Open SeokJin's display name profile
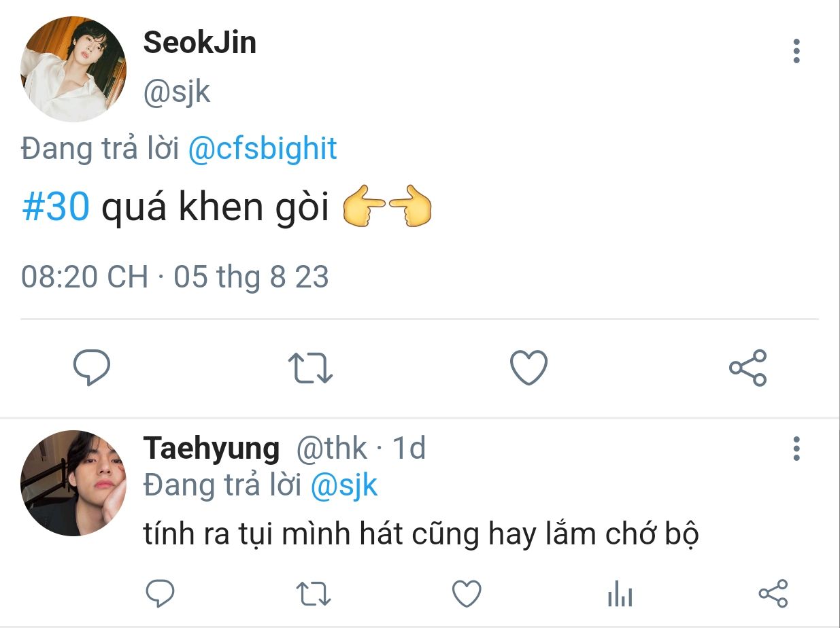This screenshot has width=840, height=628. point(199,43)
